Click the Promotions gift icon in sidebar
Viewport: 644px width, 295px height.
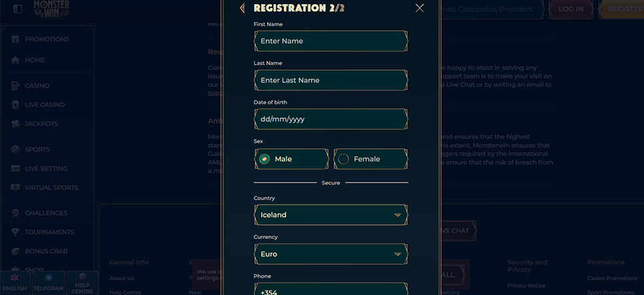coord(15,39)
